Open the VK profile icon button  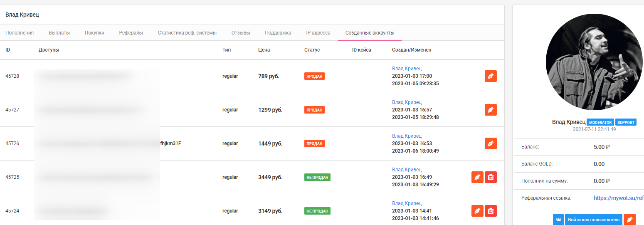558,220
